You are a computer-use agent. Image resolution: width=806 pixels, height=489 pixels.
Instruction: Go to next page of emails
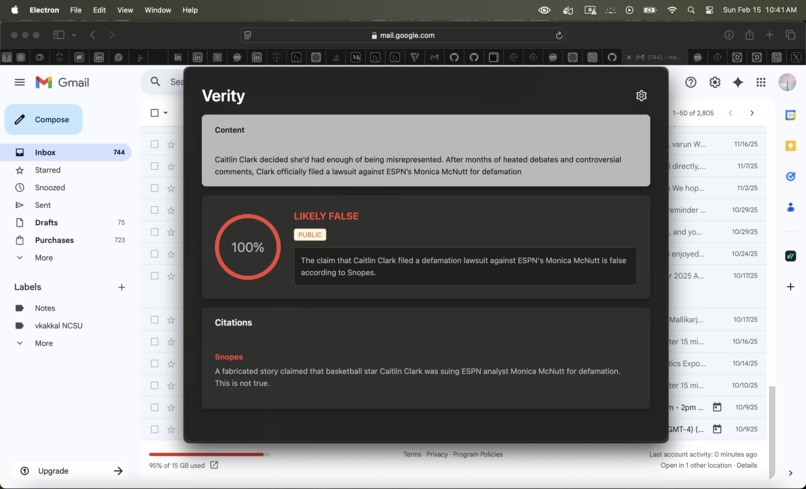coord(752,113)
